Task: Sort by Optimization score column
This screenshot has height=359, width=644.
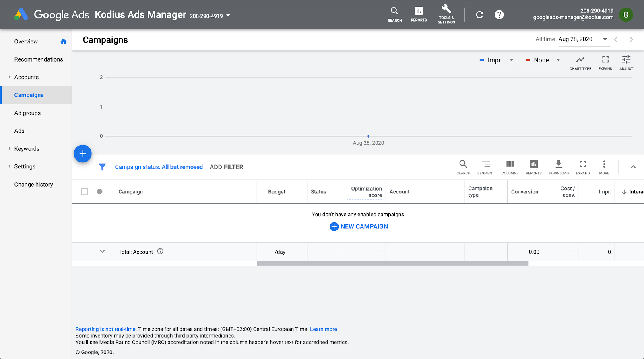Action: tap(366, 192)
